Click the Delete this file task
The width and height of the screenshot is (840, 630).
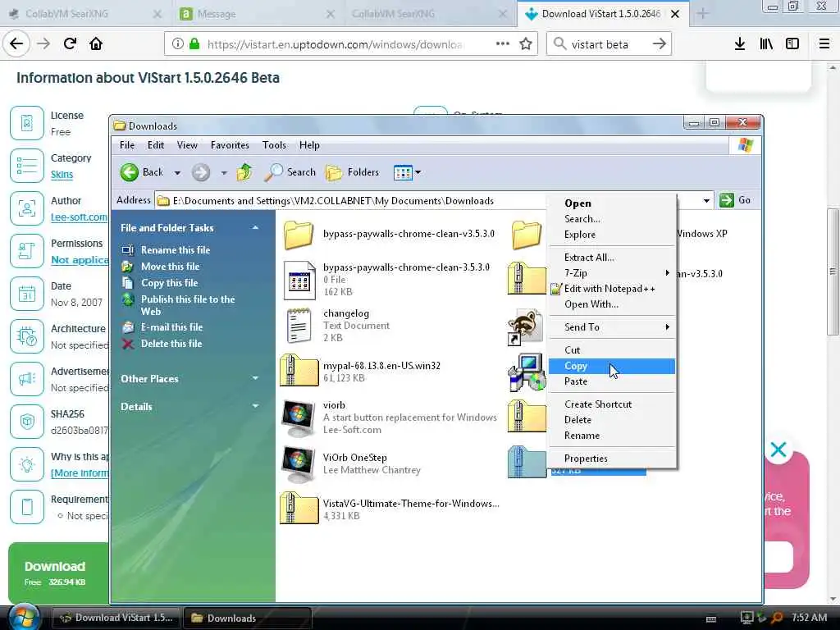tap(171, 344)
